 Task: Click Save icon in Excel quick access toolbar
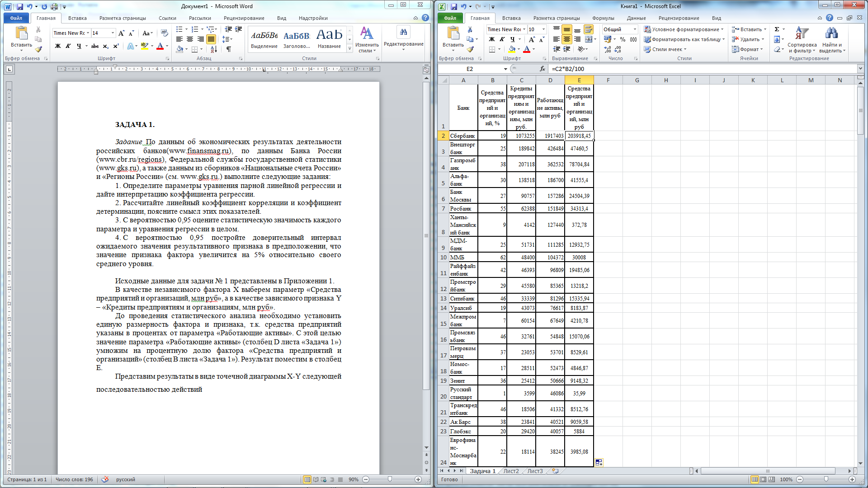click(x=454, y=7)
